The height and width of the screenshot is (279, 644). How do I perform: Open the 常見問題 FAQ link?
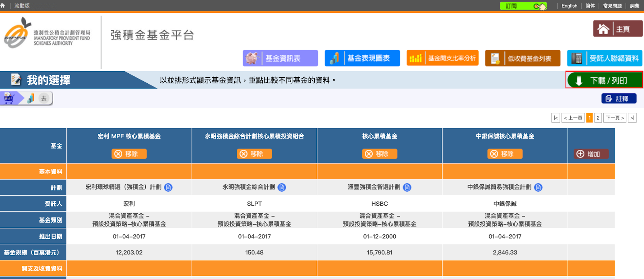(x=612, y=6)
